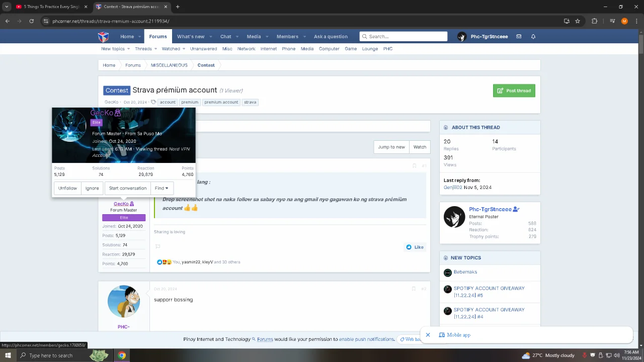Open the Chrome profile avatar
This screenshot has height=362, width=644.
(x=624, y=21)
